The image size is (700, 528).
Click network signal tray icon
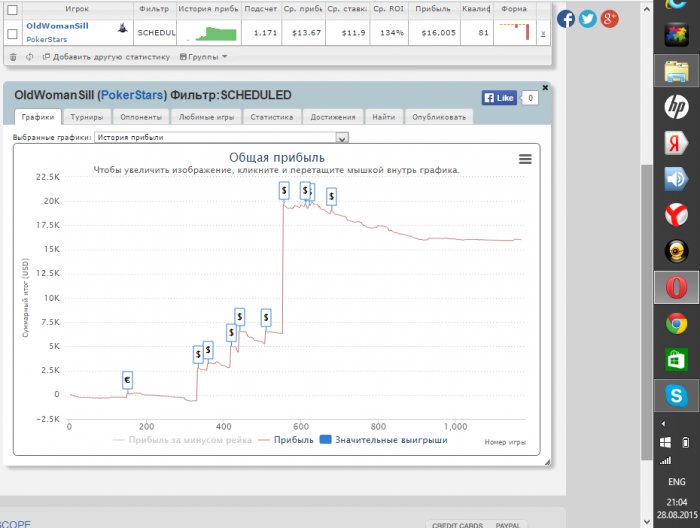coord(665,460)
